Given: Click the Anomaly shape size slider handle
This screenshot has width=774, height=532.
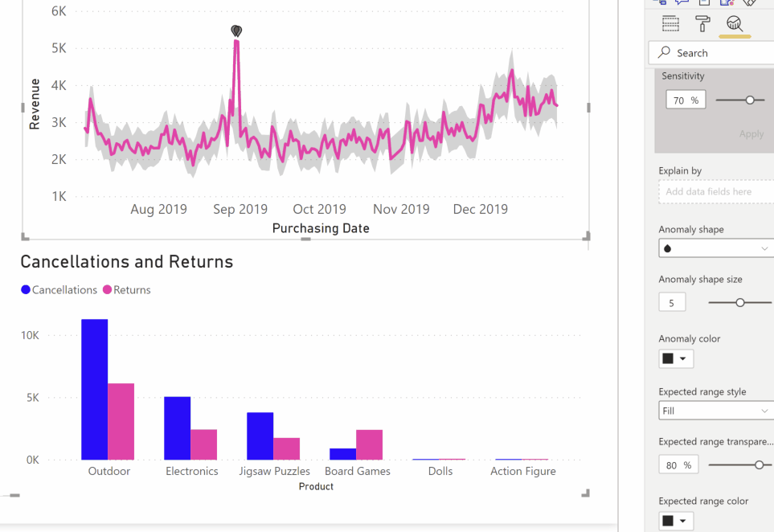Looking at the screenshot, I should coord(740,302).
